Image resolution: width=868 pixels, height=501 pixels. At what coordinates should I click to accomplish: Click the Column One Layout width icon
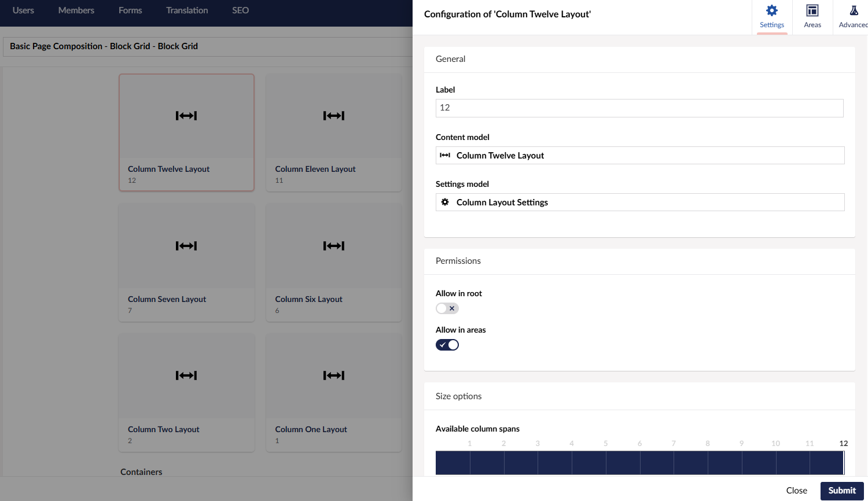[x=334, y=375]
